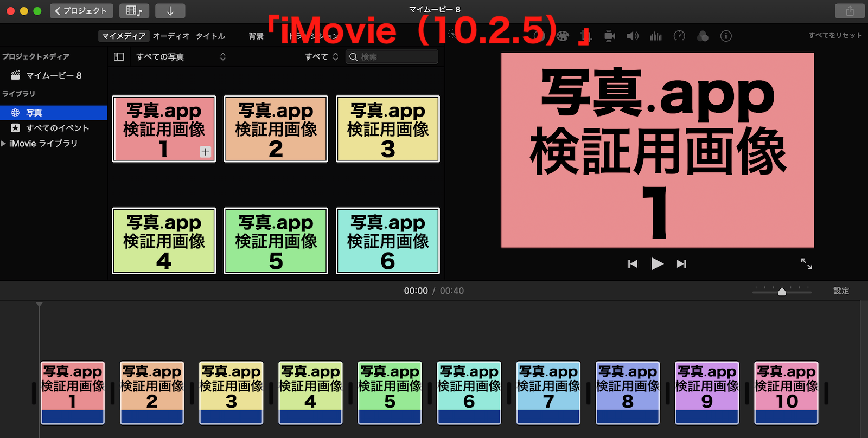
Task: Select timeline clip 検証用画像 5
Action: tap(390, 393)
